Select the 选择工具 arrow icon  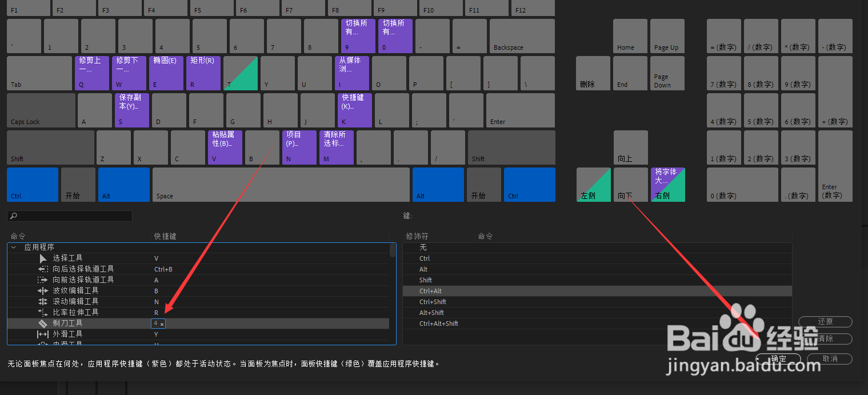(x=43, y=258)
